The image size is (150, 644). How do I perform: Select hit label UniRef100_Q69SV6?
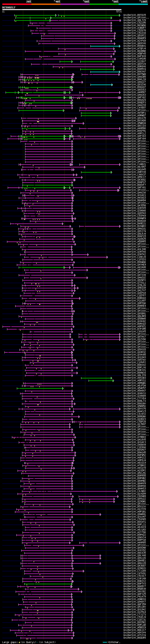click(135, 44)
